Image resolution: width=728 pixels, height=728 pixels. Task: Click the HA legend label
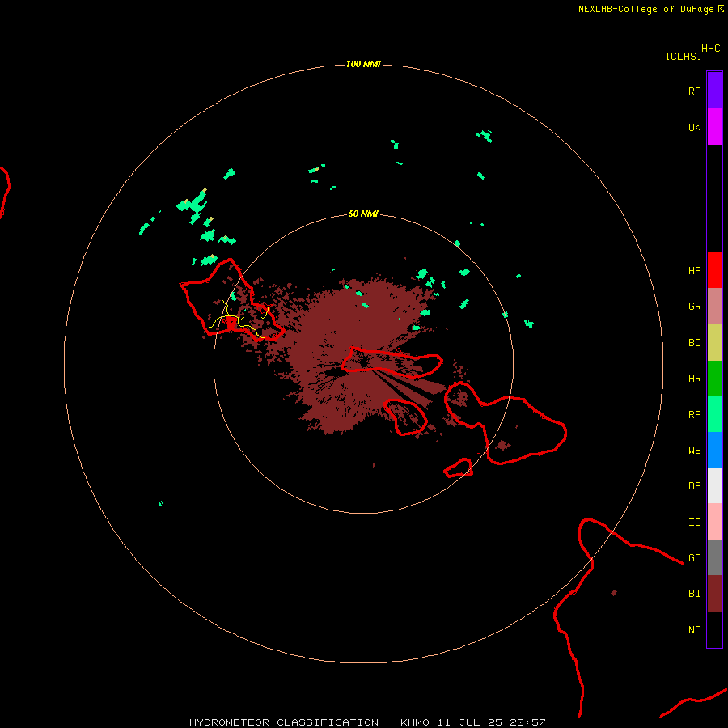(694, 271)
